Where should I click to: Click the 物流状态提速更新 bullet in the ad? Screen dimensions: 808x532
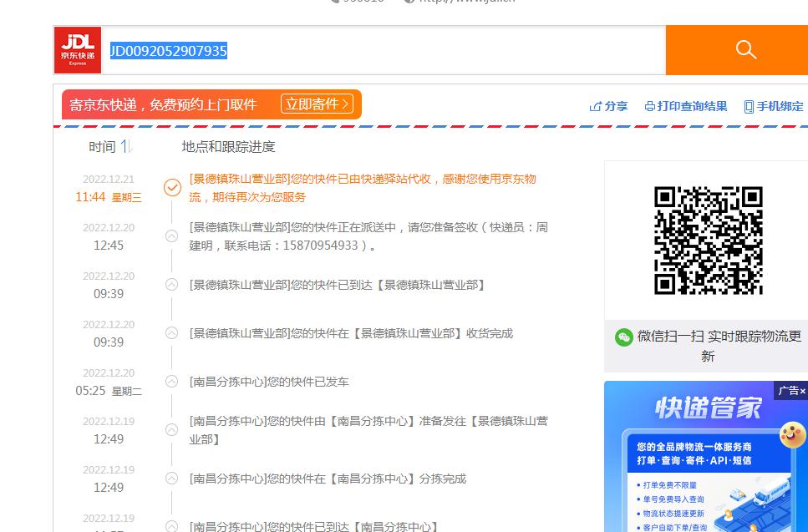coord(673,514)
